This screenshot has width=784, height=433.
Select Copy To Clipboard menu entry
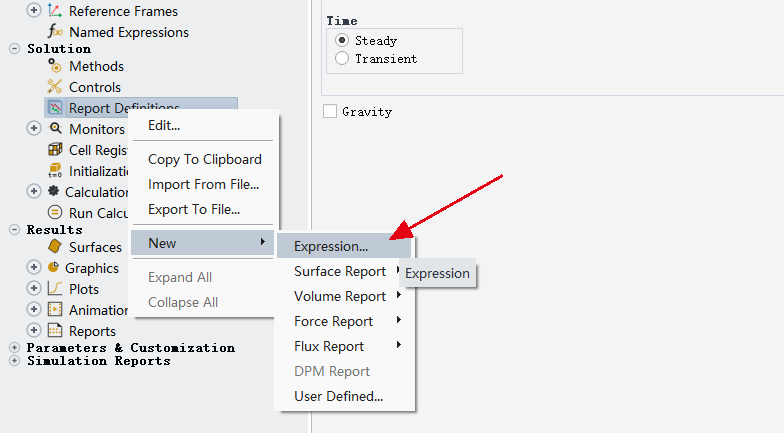tap(205, 159)
